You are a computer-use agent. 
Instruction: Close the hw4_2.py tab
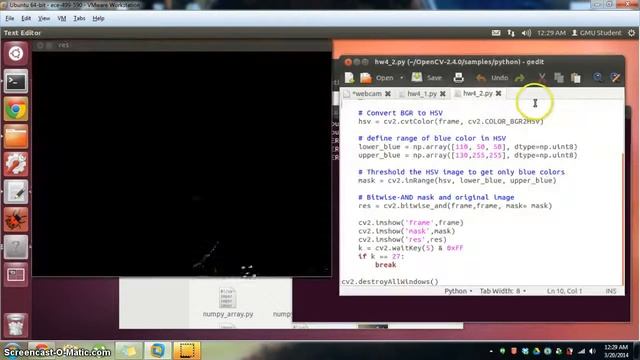498,93
